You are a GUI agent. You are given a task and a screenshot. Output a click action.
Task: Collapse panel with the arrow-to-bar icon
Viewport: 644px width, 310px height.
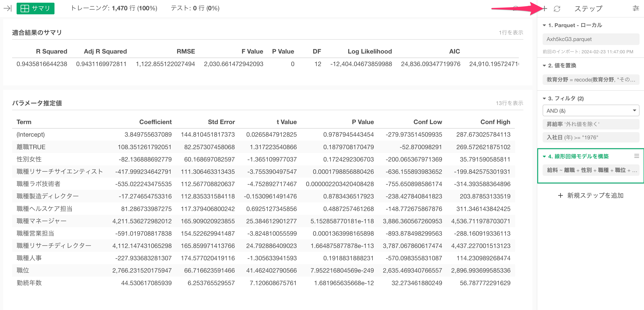point(7,8)
